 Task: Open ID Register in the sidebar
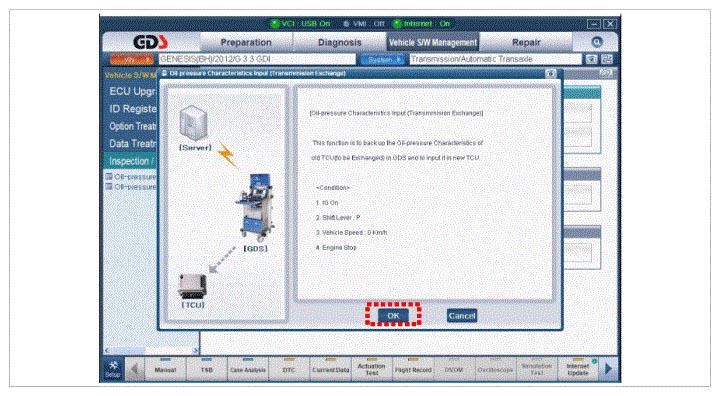[x=132, y=109]
